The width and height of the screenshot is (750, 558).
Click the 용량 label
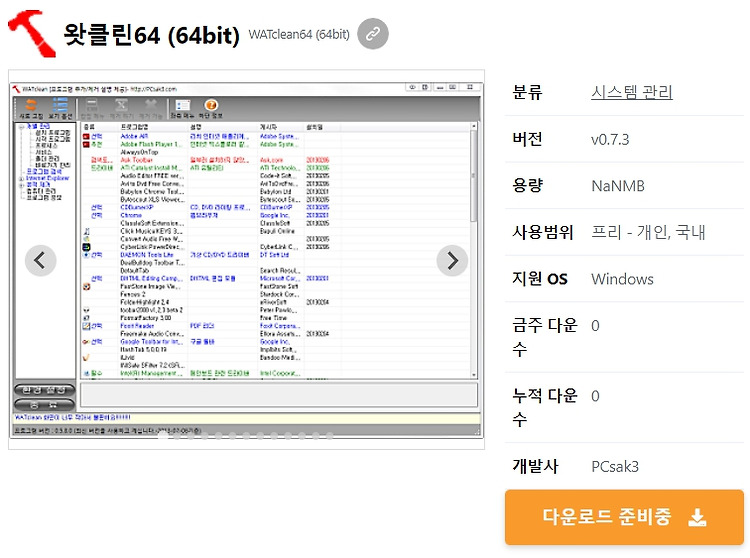point(527,185)
